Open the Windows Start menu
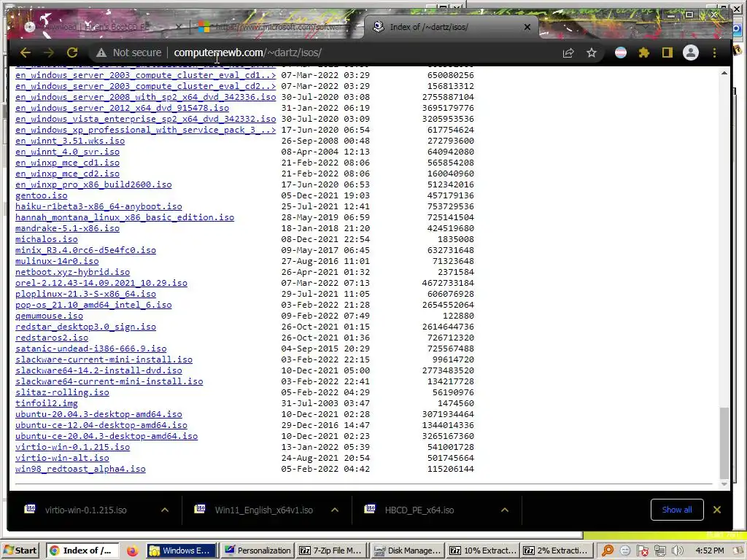Image resolution: width=747 pixels, height=560 pixels. click(20, 551)
